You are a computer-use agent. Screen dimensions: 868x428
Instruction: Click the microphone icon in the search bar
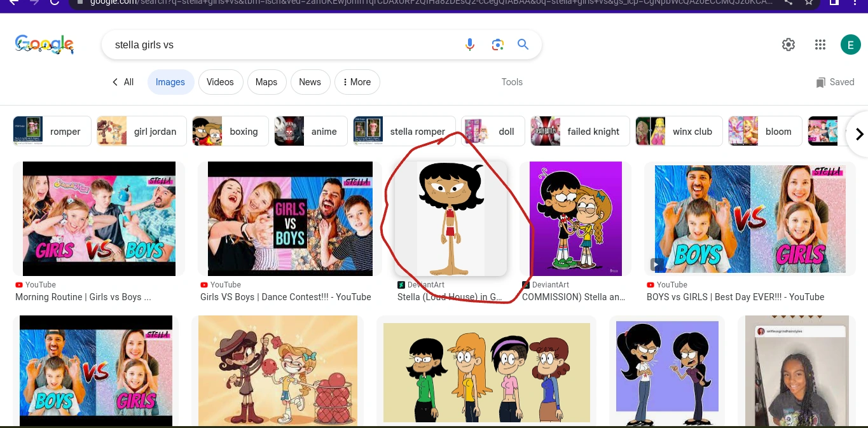(470, 45)
